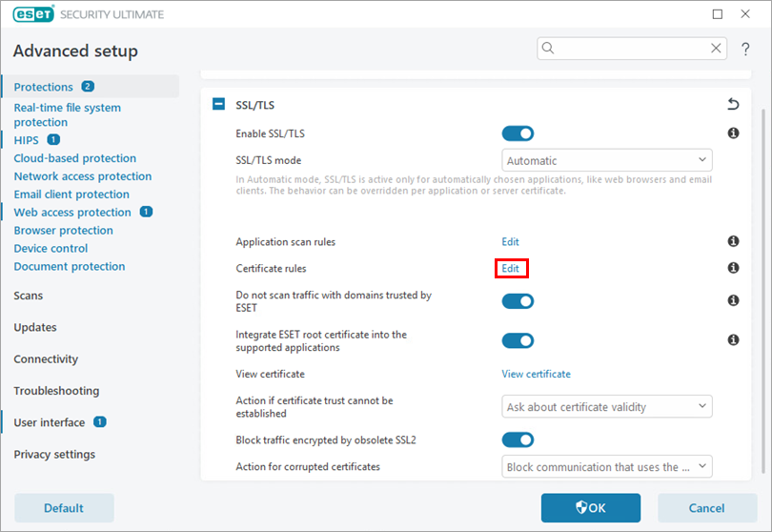
Task: Open the certificate trust action dropdown
Action: 606,407
